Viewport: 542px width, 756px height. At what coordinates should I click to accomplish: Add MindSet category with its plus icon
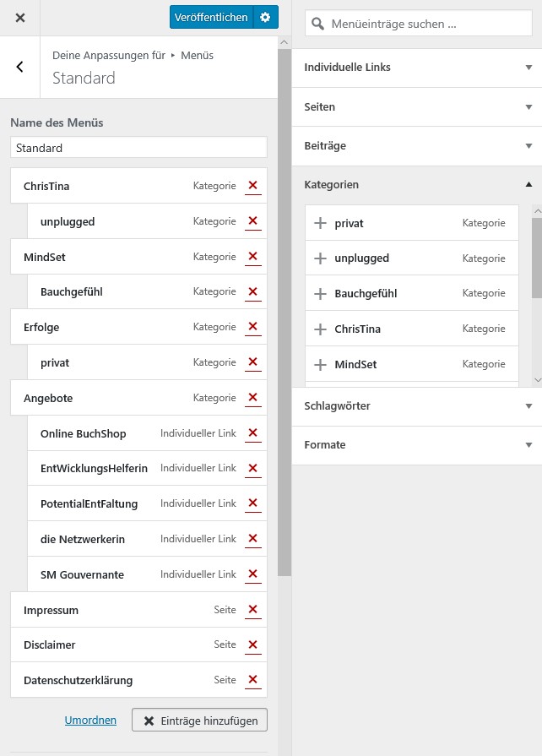coord(320,365)
